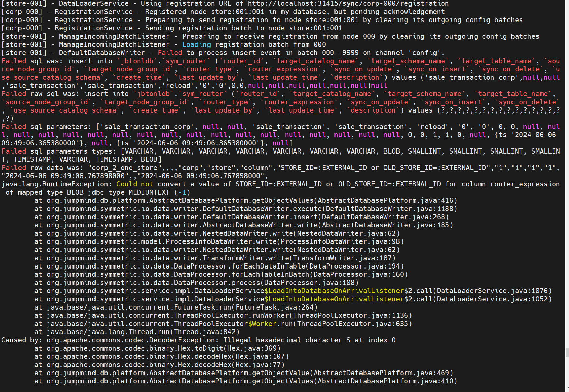Click 'Failed row data was' line start

coord(14,168)
